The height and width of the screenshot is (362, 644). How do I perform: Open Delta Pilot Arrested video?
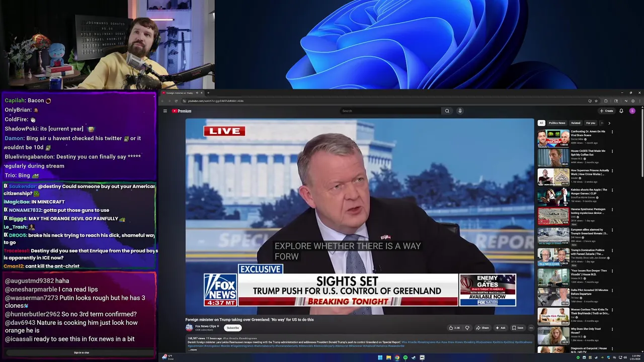pyautogui.click(x=589, y=292)
